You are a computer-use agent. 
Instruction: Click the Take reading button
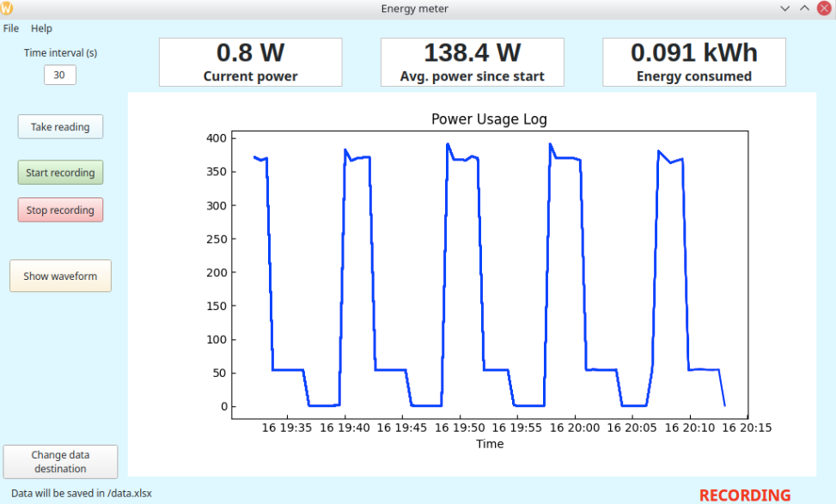pyautogui.click(x=60, y=127)
